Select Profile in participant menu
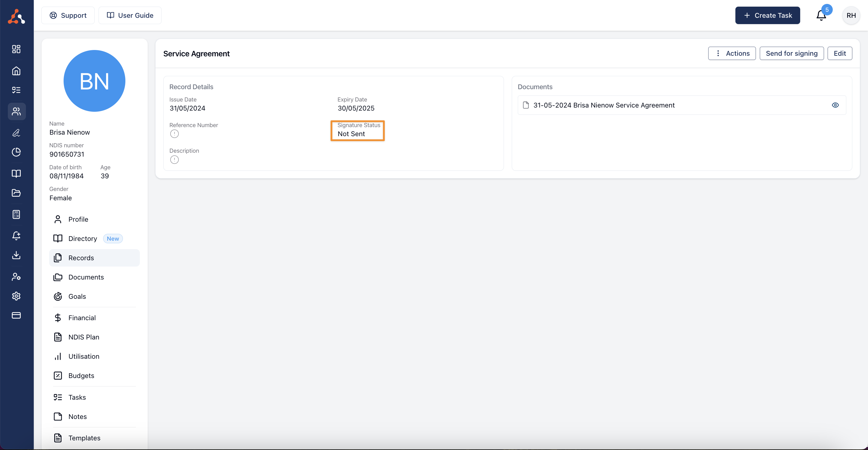Image resolution: width=868 pixels, height=450 pixels. pos(94,219)
